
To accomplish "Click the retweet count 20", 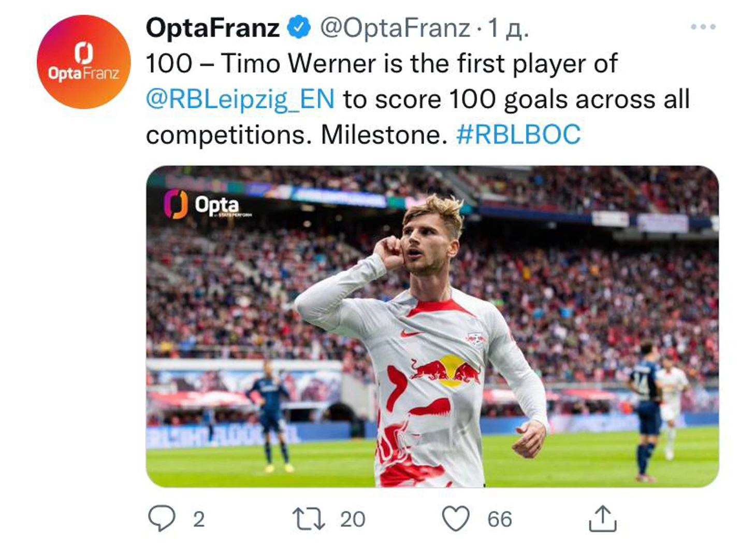I will pos(353,519).
